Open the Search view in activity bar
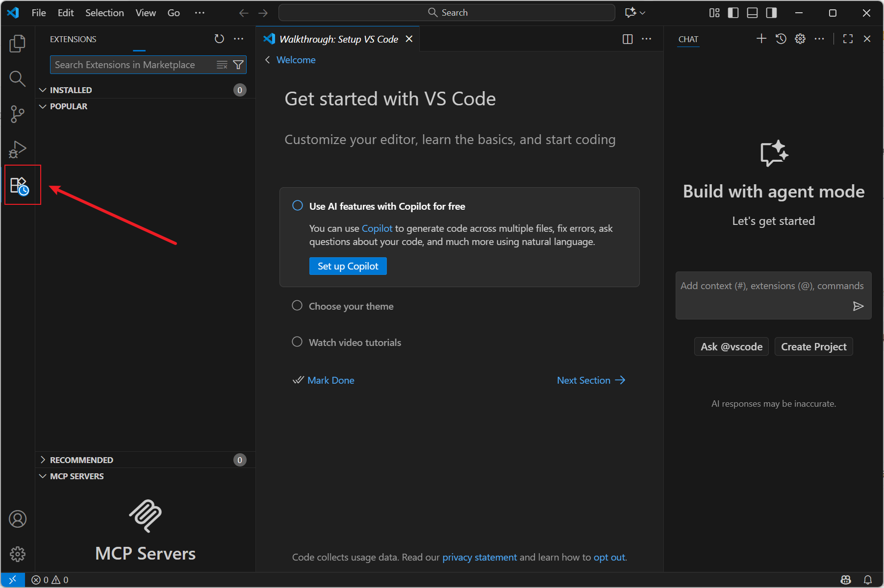The width and height of the screenshot is (884, 588). pos(18,78)
